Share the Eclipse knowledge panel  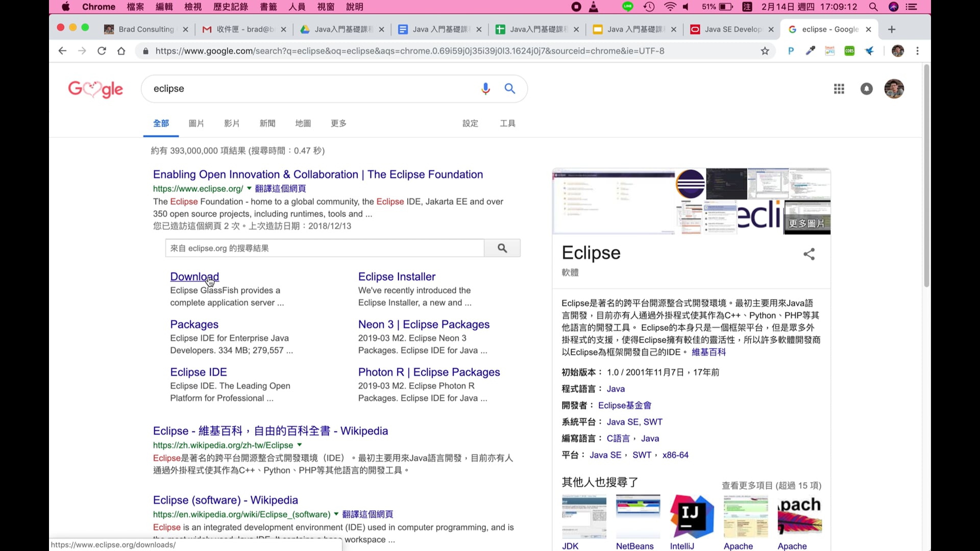[x=809, y=254]
